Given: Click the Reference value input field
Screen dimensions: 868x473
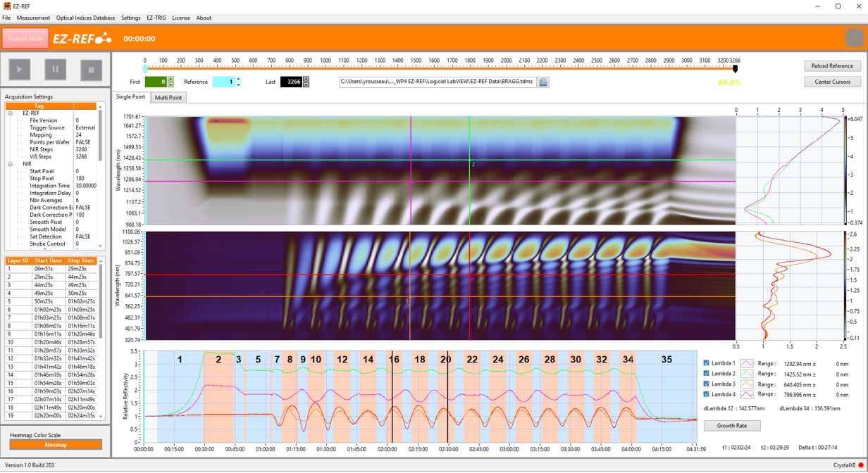Looking at the screenshot, I should (x=223, y=82).
